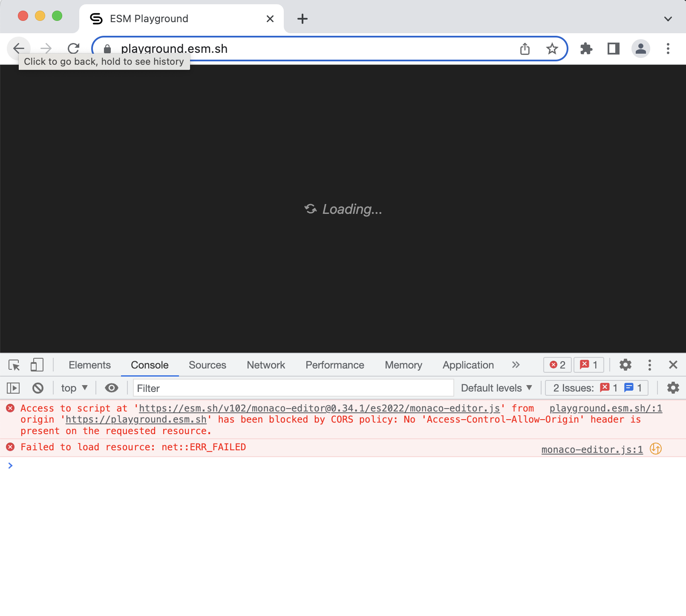Click the console Filter input field
686x616 pixels.
293,388
